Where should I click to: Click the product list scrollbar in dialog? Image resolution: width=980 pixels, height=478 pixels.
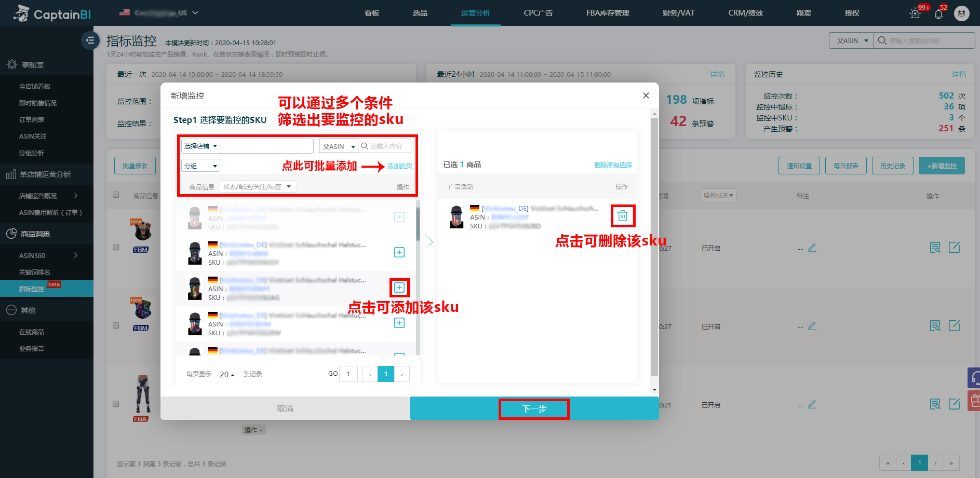418,223
